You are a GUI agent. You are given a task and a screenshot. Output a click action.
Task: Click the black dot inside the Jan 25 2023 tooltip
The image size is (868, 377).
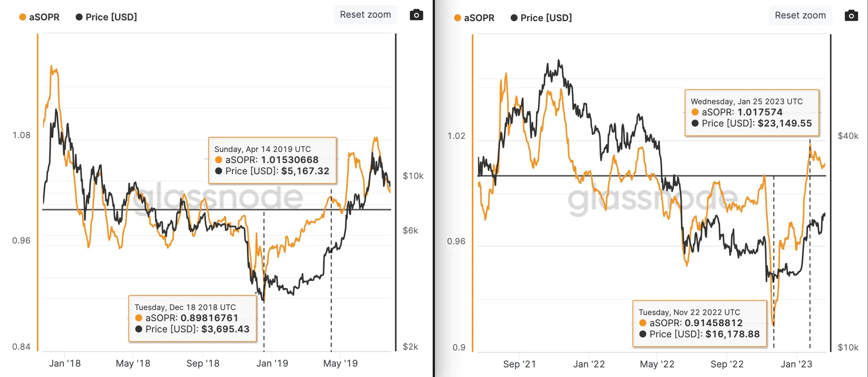coord(695,123)
